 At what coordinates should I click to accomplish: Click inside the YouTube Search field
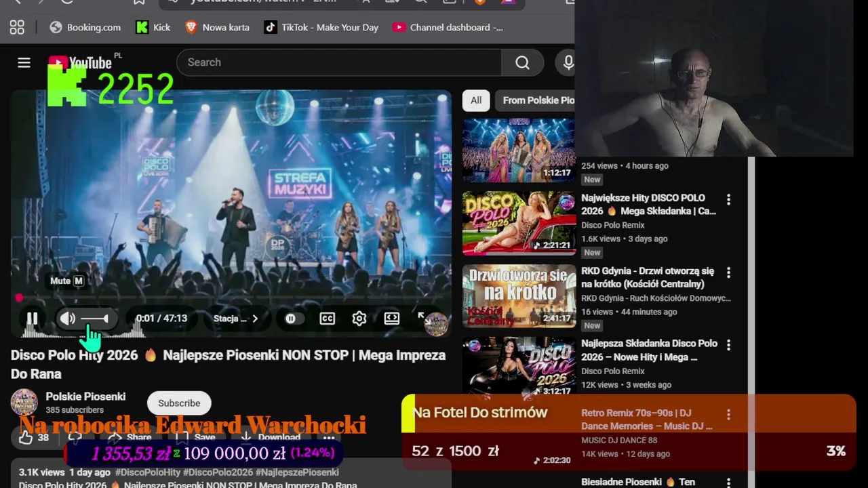[x=339, y=62]
